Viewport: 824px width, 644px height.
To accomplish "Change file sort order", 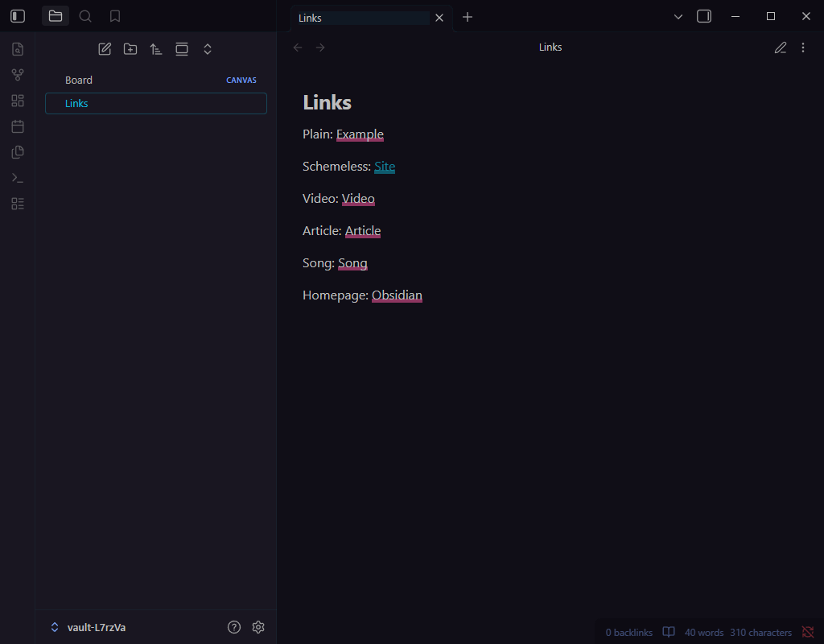I will click(156, 49).
